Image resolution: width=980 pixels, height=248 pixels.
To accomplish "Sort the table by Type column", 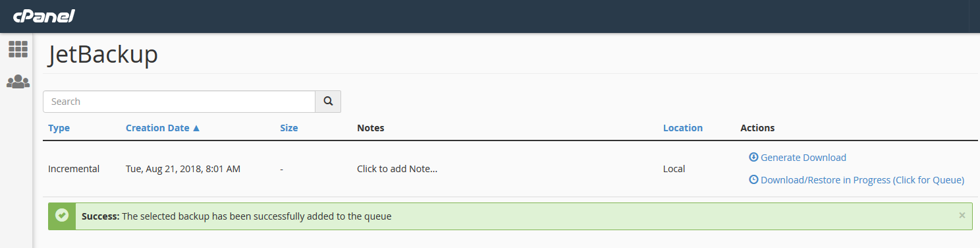I will [59, 128].
